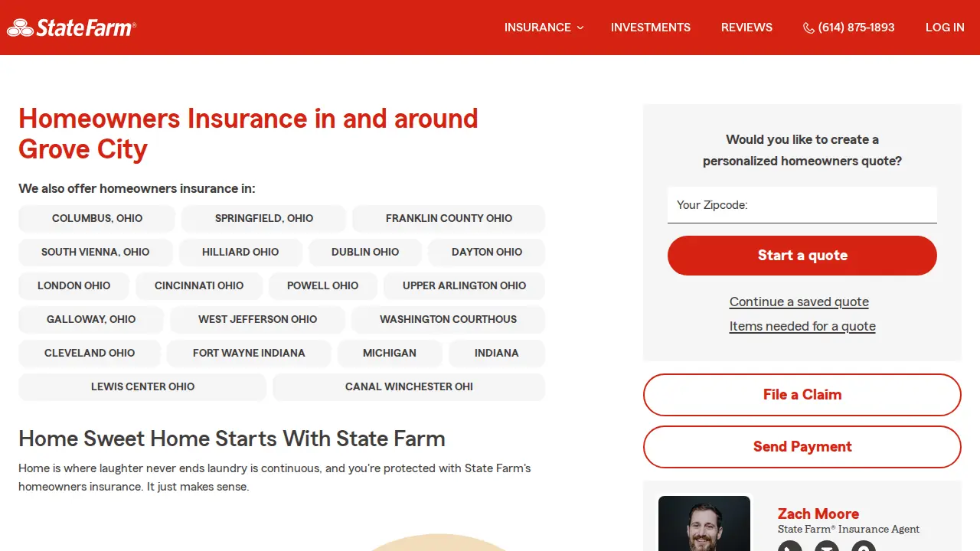Focus the Your Zipcode input field
980x551 pixels.
(802, 205)
